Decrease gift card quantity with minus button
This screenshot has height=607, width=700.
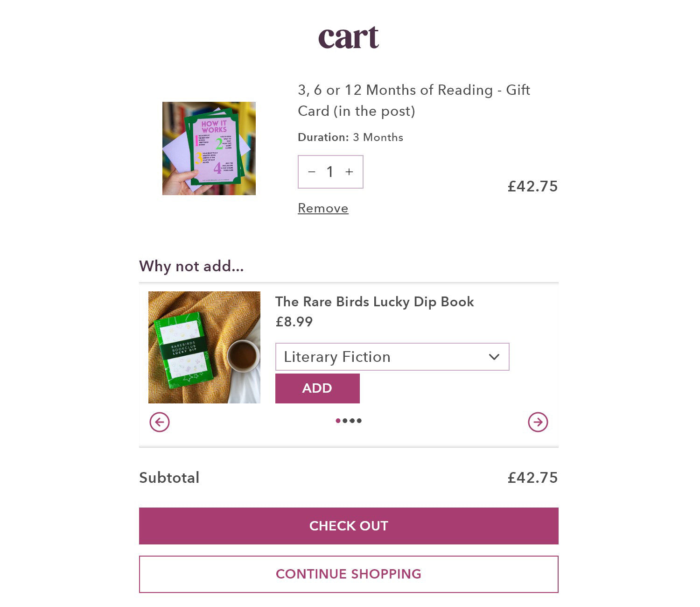tap(312, 172)
